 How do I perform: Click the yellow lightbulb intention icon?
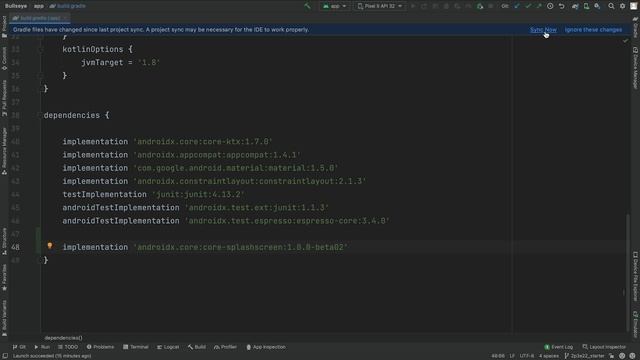pos(50,246)
